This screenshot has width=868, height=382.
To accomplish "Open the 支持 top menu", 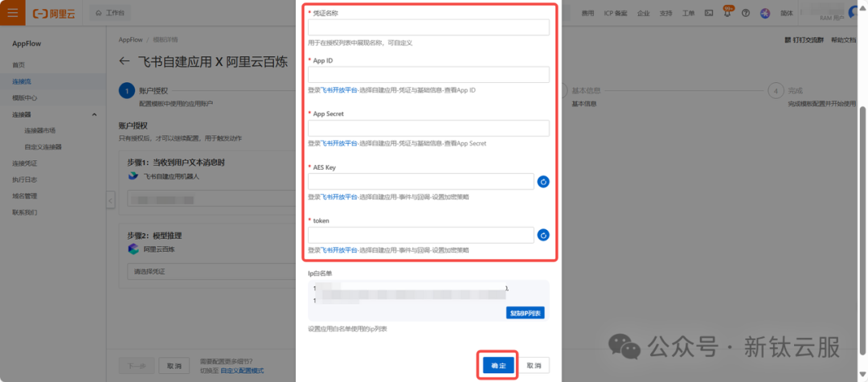I will pos(666,14).
